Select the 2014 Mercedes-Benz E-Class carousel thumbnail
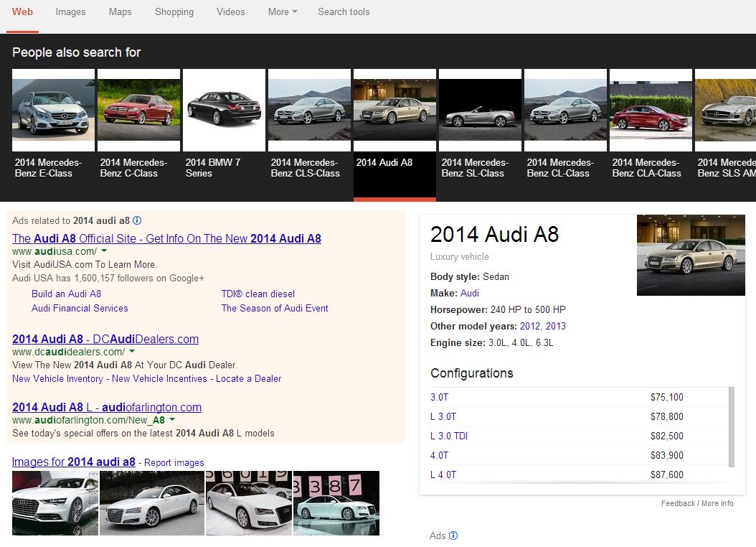This screenshot has height=547, width=756. pyautogui.click(x=54, y=110)
